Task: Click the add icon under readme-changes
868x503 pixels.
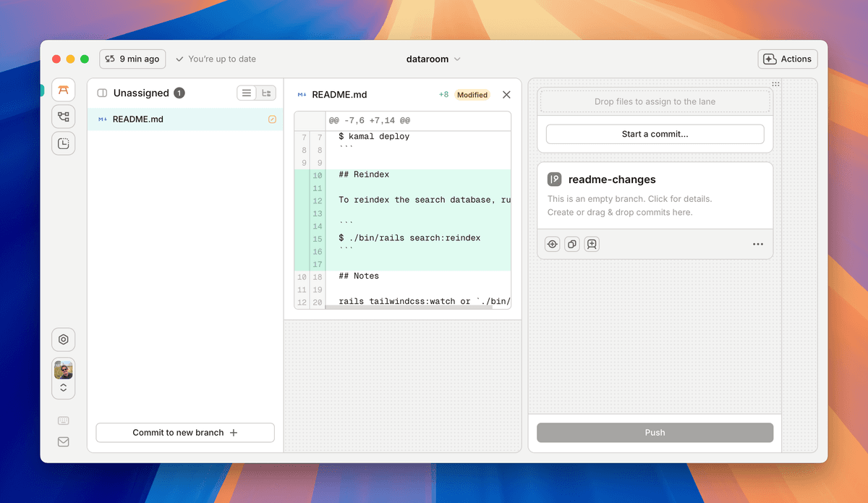Action: [592, 245]
